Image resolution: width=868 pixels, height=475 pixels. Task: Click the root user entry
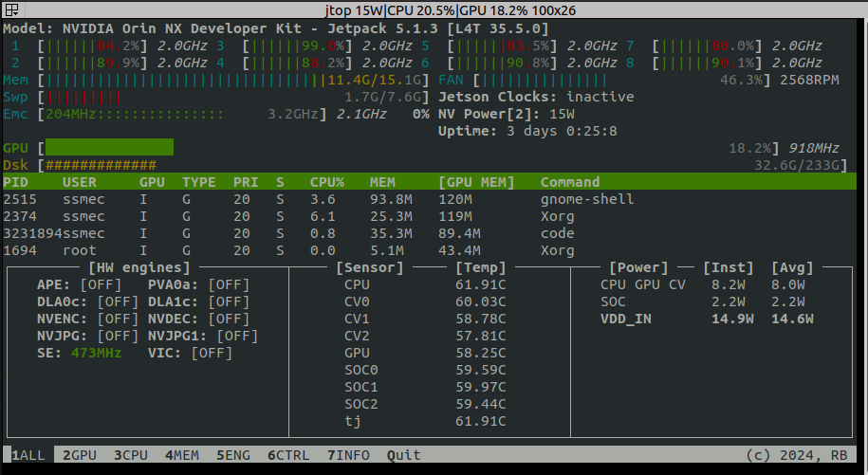pos(79,250)
